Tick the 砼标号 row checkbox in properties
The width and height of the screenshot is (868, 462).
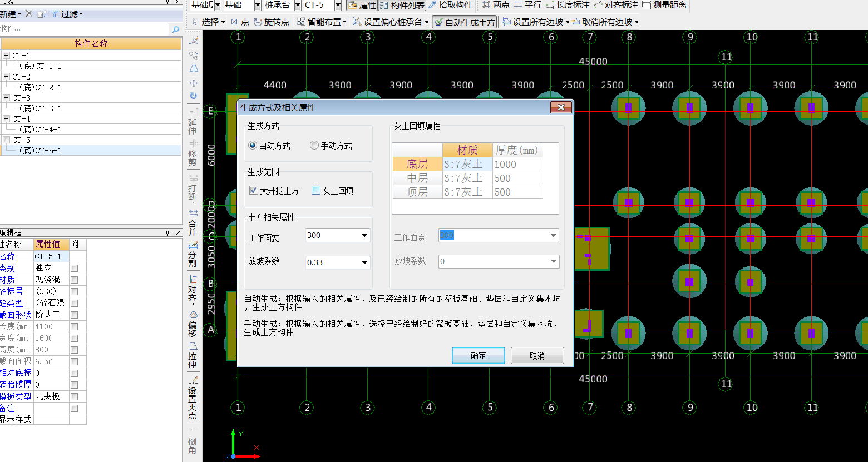pos(74,291)
